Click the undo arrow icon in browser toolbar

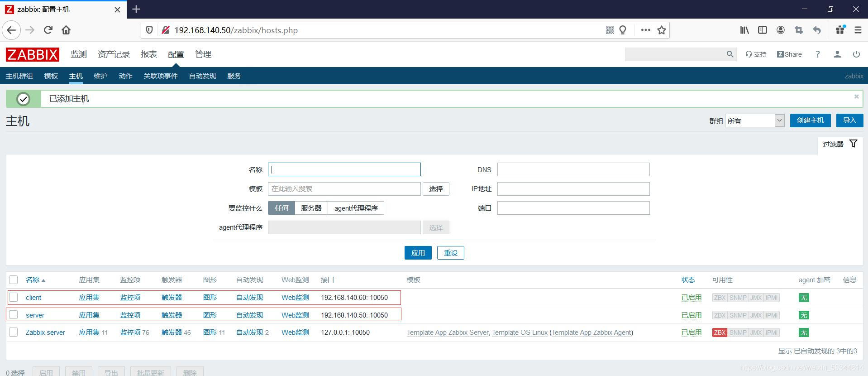(x=817, y=30)
